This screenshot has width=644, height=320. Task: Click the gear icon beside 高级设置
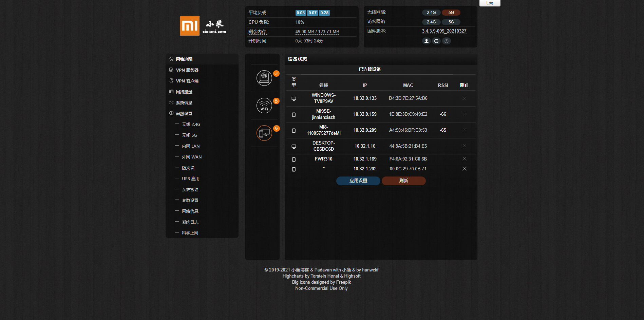pos(171,113)
